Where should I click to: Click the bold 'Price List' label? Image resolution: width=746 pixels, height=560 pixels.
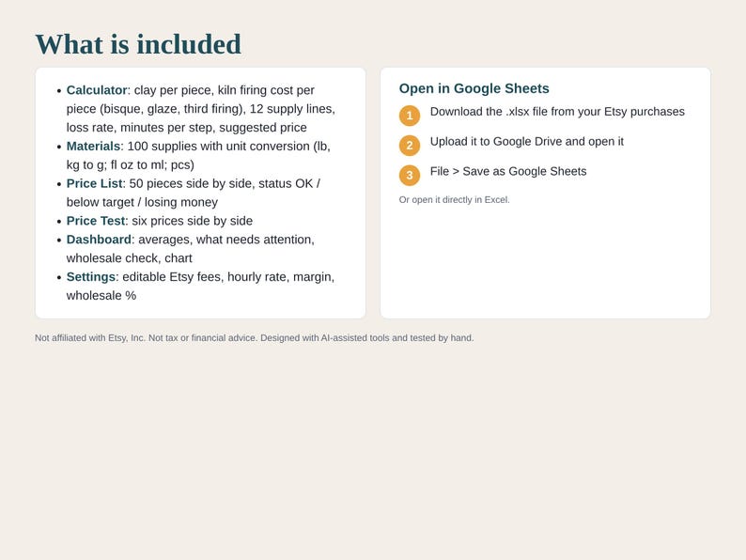point(94,183)
